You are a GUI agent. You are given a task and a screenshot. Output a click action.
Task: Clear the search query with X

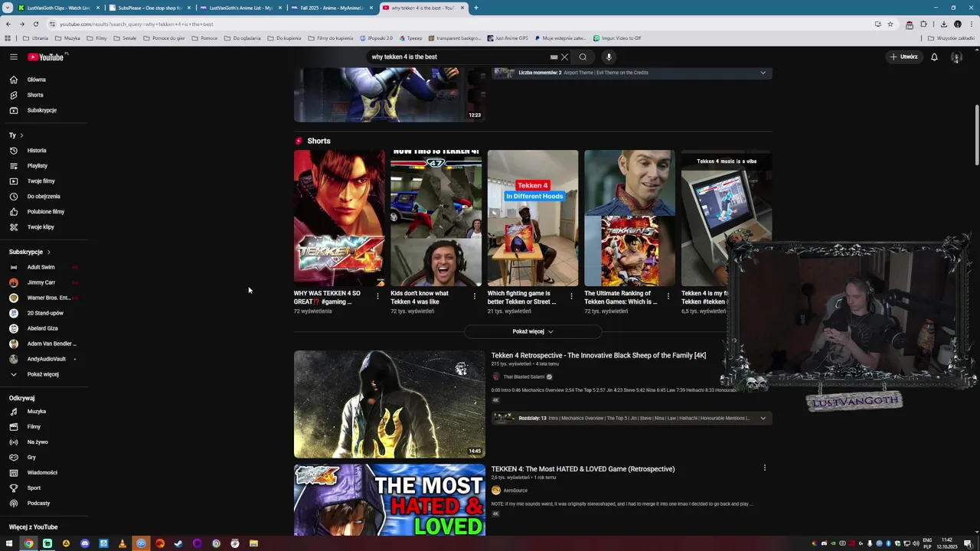[564, 57]
